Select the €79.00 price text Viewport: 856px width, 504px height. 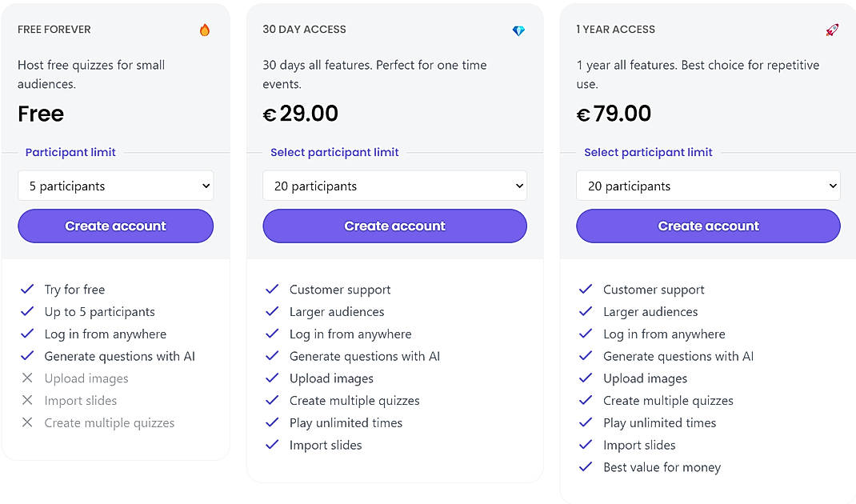coord(614,114)
